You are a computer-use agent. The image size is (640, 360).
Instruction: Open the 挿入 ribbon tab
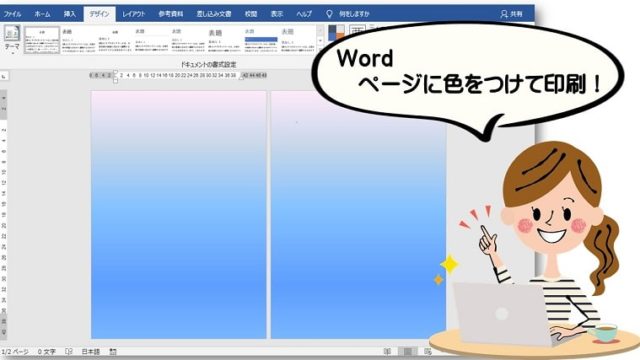click(70, 14)
